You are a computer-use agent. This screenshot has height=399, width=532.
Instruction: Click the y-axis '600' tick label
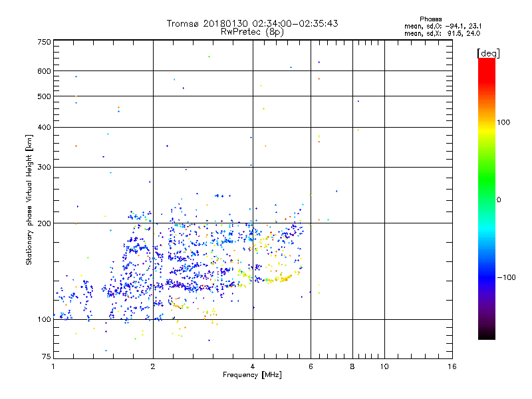[x=44, y=71]
